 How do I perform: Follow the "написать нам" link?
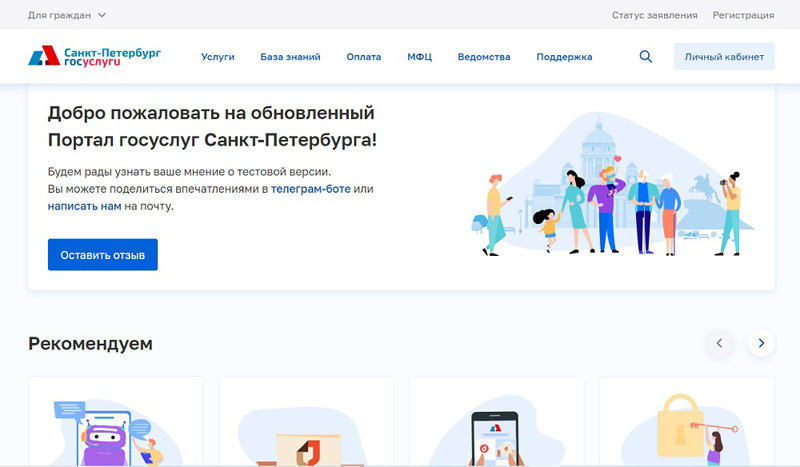coord(85,206)
